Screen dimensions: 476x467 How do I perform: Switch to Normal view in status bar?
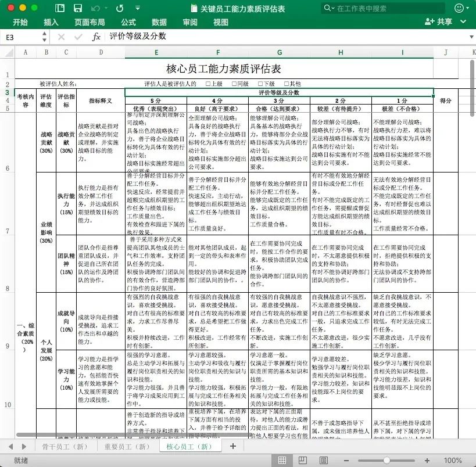(282, 460)
